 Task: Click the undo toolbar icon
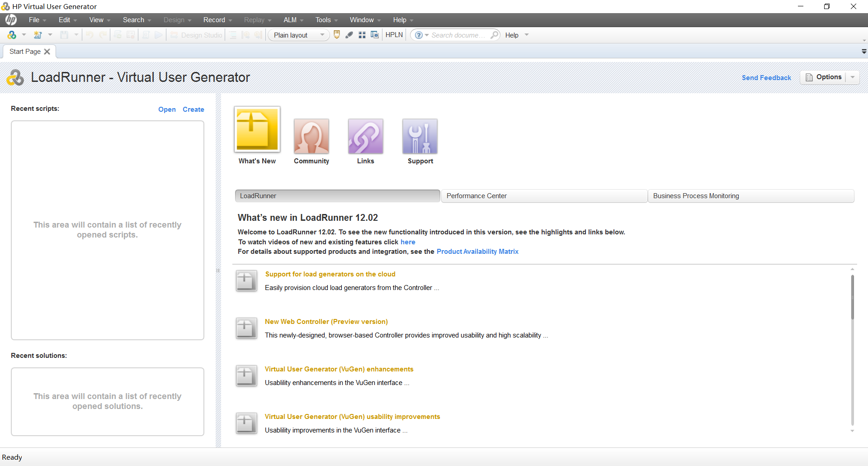pos(90,35)
